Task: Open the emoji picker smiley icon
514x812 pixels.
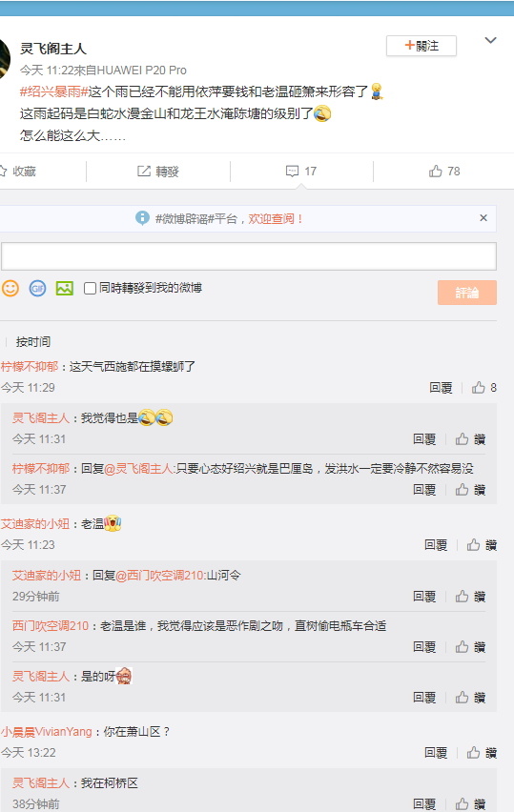Action: coord(10,288)
